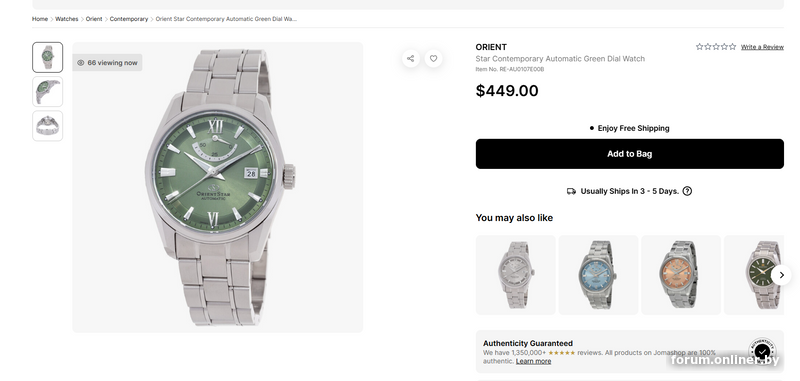
Task: Click the empty star rating icons
Action: (716, 46)
